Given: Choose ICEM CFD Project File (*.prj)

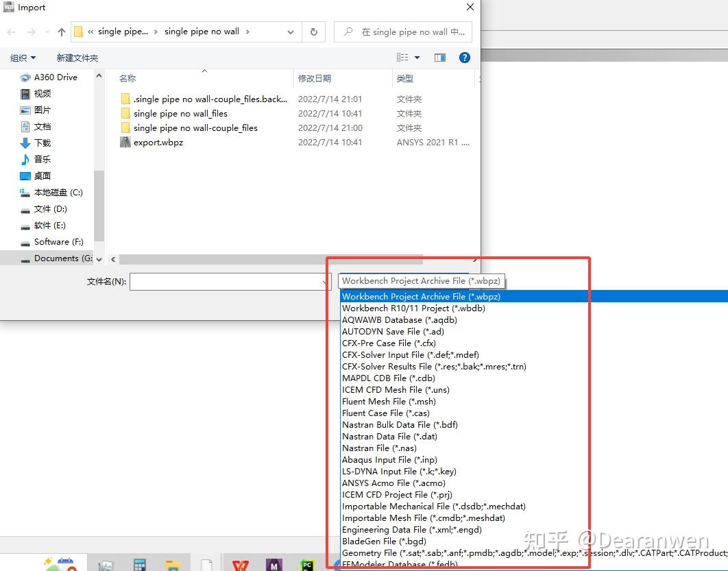Looking at the screenshot, I should (x=397, y=494).
